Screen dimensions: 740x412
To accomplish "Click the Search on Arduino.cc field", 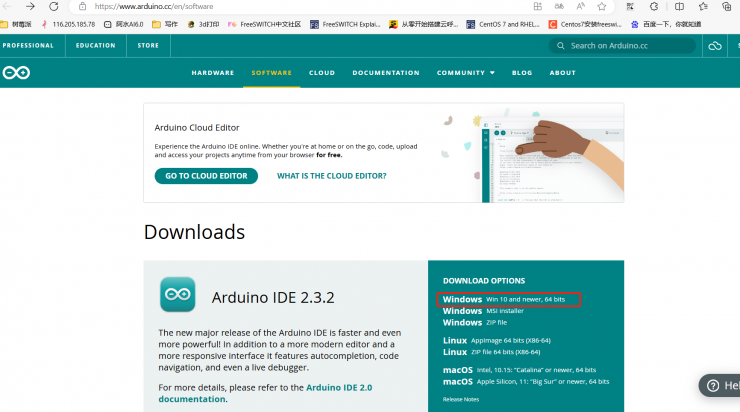I will 630,46.
